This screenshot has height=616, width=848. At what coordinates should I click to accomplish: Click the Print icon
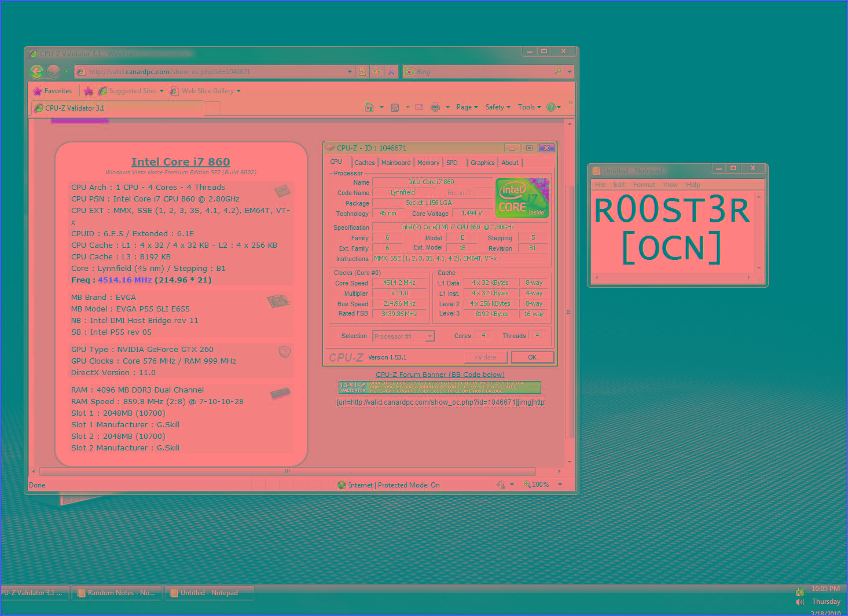[x=435, y=107]
